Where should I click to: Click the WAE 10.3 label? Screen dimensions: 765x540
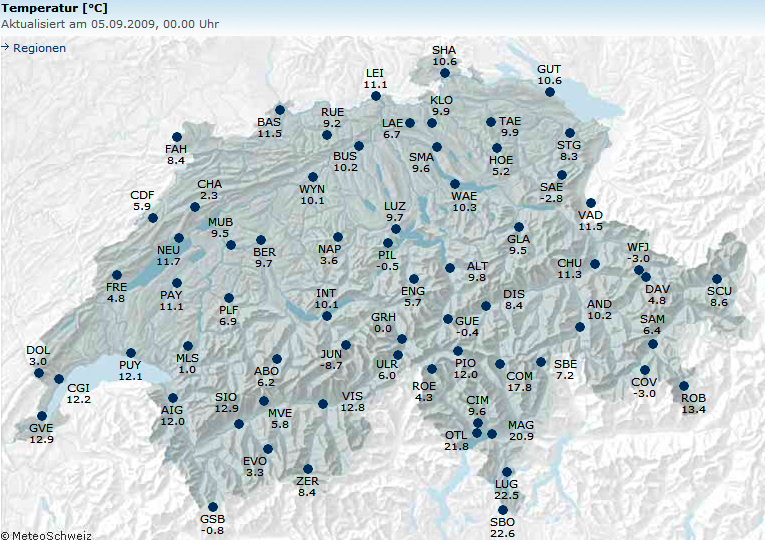tap(464, 201)
